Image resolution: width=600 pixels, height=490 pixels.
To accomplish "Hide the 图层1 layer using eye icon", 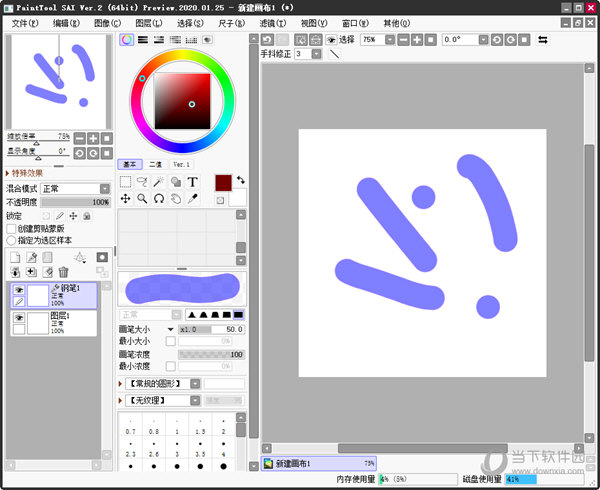I will coord(18,316).
